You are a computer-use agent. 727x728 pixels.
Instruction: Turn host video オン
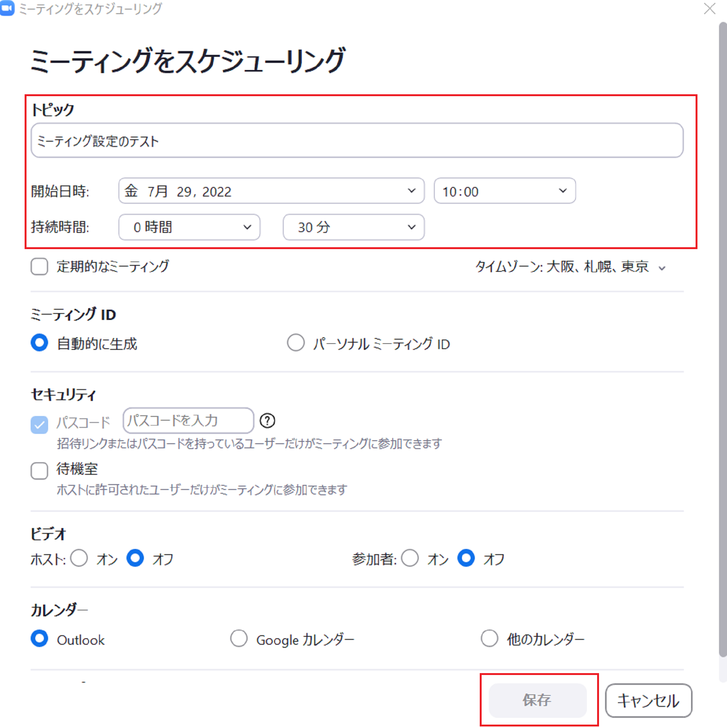click(79, 558)
